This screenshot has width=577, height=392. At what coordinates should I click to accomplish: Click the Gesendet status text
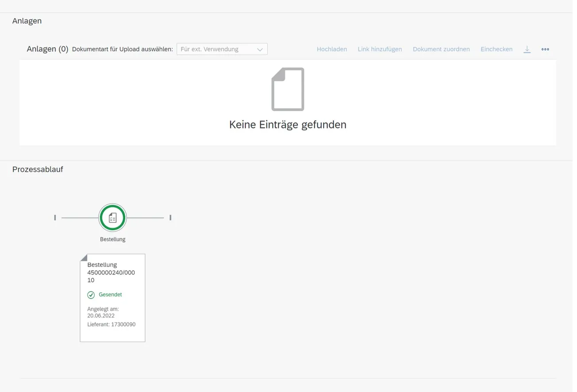pyautogui.click(x=110, y=295)
